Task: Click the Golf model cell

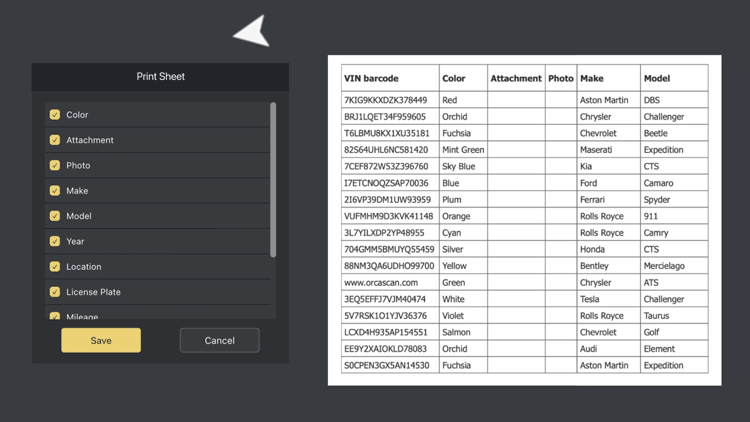Action: [674, 332]
